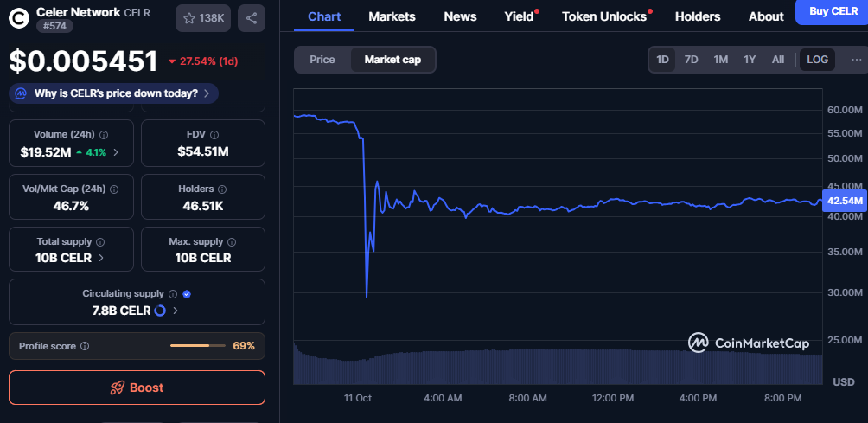868x423 pixels.
Task: Expand the Total supply 10B CELR details
Action: [x=71, y=258]
